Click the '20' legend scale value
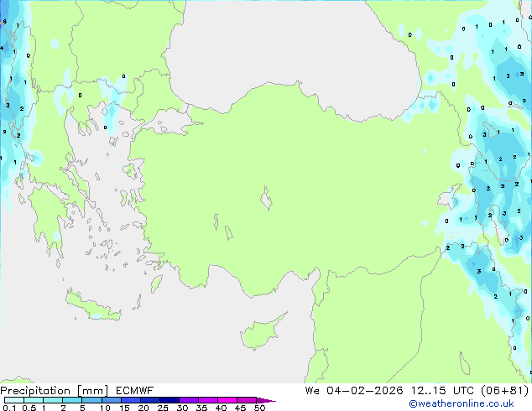The image size is (532, 411). click(x=143, y=408)
